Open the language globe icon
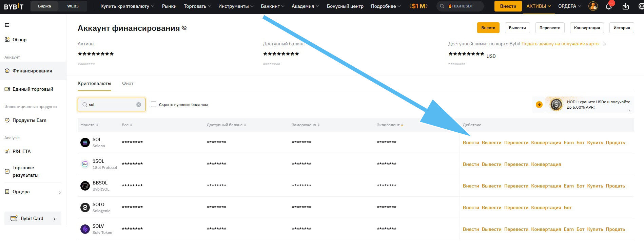 tap(641, 6)
